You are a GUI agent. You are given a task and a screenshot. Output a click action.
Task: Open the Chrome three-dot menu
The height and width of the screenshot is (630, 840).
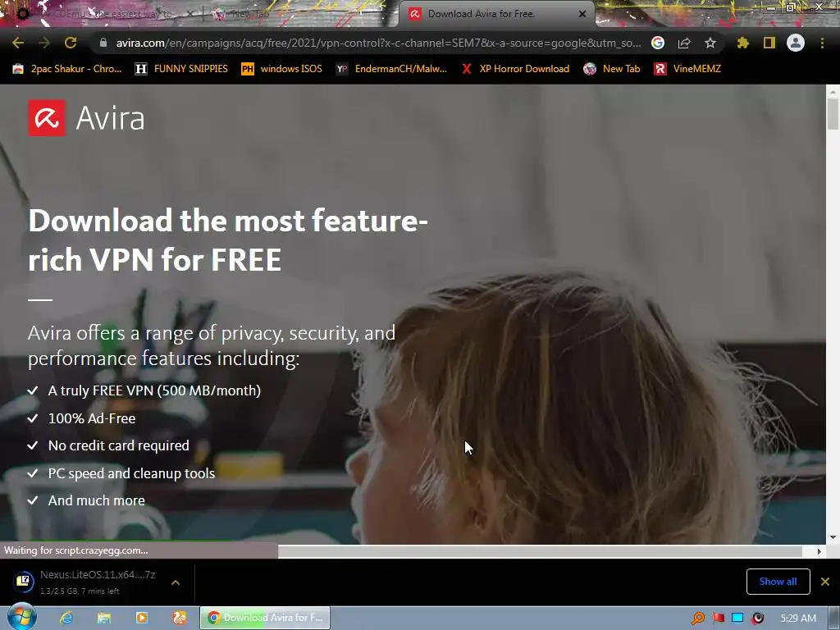coord(822,43)
